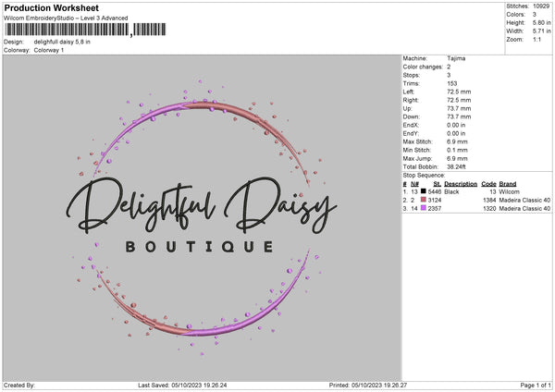Click the Max Stitch value 6.9 mm
Image resolution: width=555 pixels, height=392 pixels.
pyautogui.click(x=457, y=141)
